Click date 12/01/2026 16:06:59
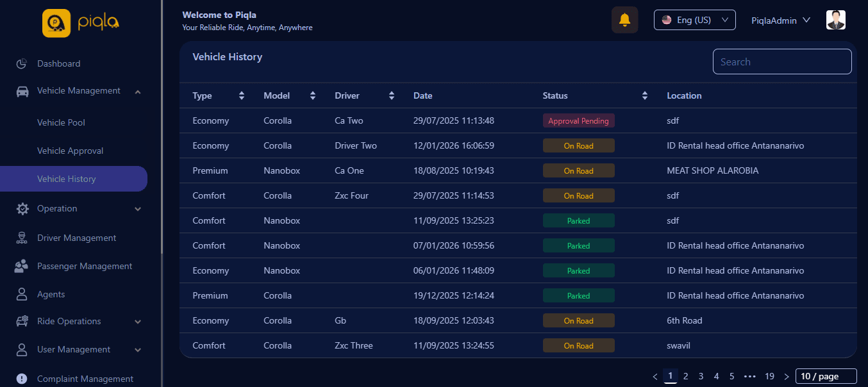The width and height of the screenshot is (868, 387). [454, 145]
